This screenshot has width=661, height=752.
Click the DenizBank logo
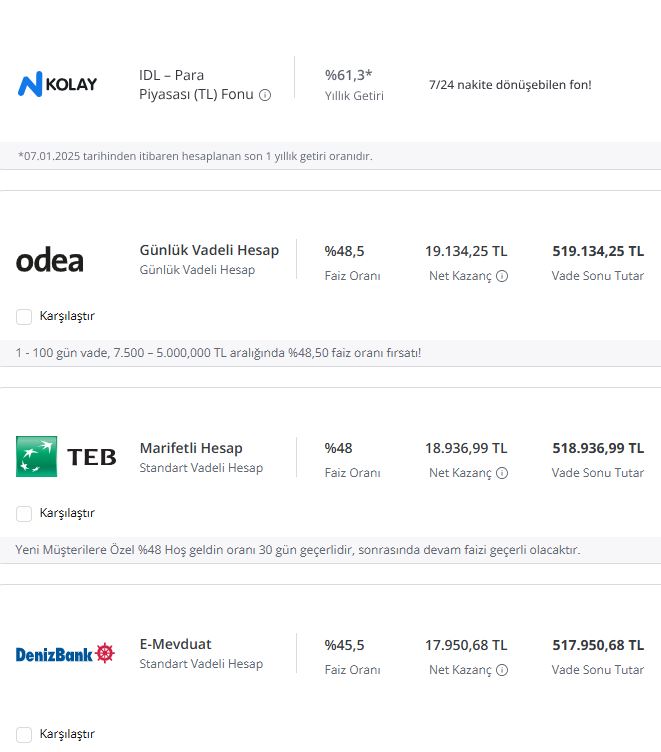(x=65, y=654)
